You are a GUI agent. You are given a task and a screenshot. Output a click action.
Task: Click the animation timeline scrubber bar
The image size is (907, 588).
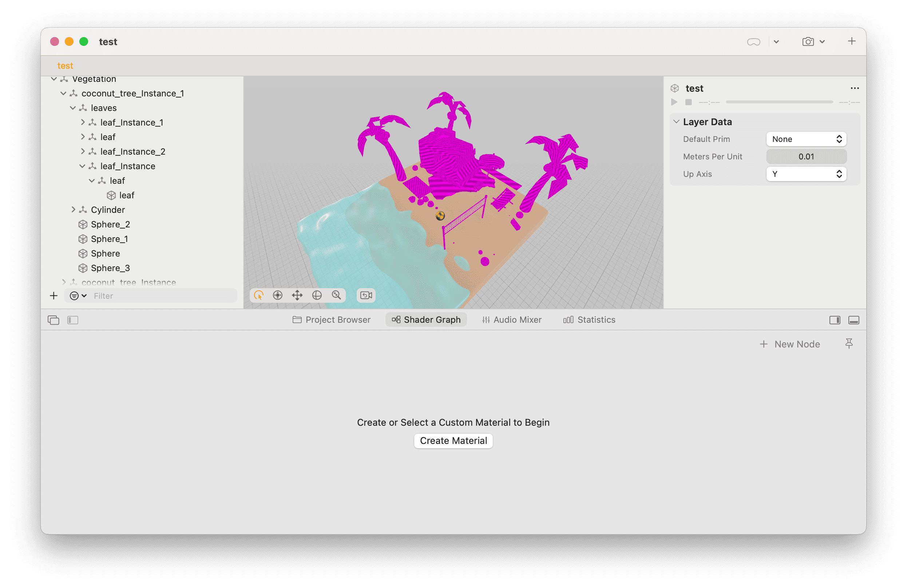(779, 102)
